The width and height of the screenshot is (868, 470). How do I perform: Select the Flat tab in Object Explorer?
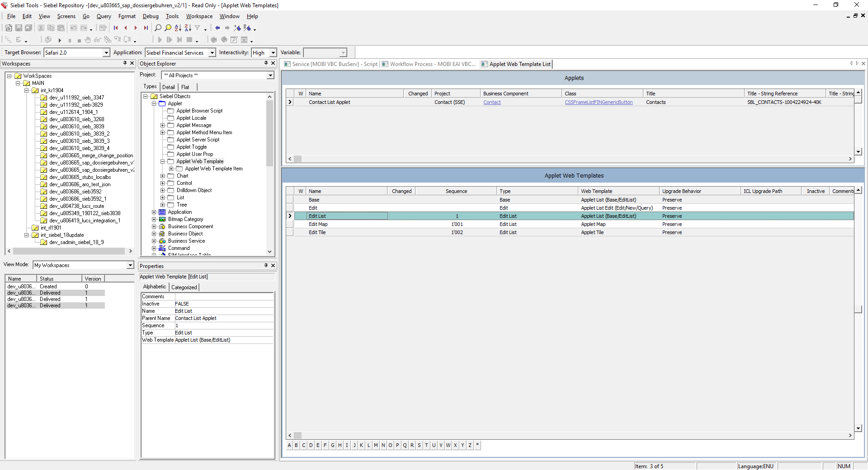[185, 87]
